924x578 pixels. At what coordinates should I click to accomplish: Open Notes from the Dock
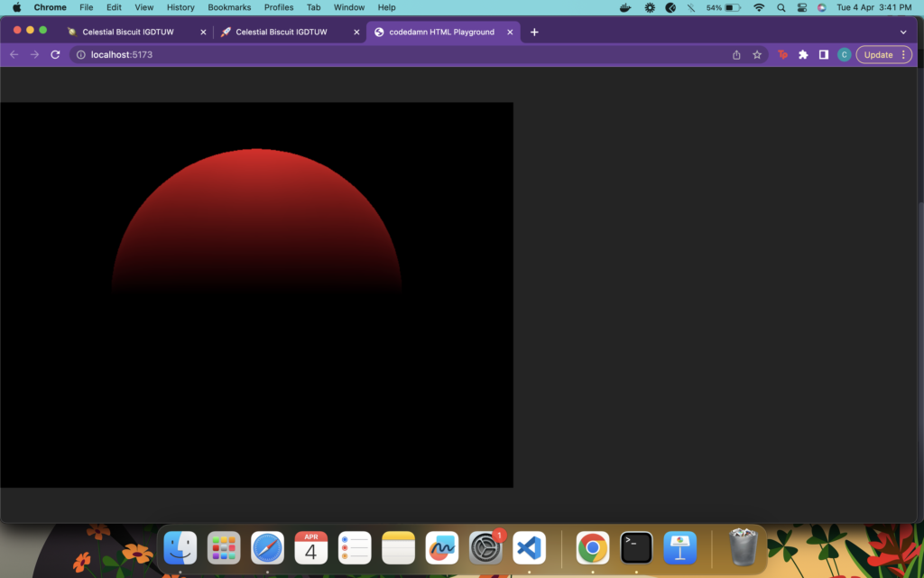[398, 548]
